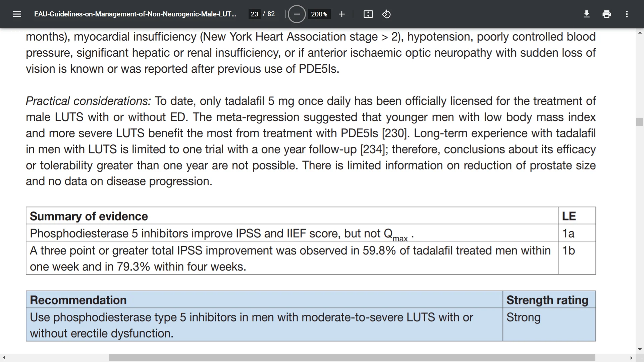Click the text 'and no data on disease progression.'

[x=119, y=181]
